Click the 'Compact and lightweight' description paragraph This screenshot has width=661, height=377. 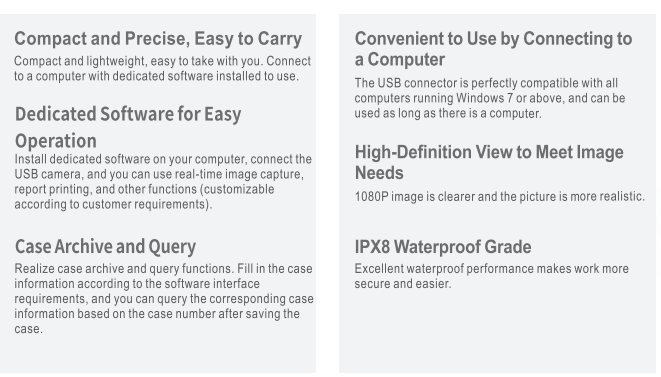point(163,68)
